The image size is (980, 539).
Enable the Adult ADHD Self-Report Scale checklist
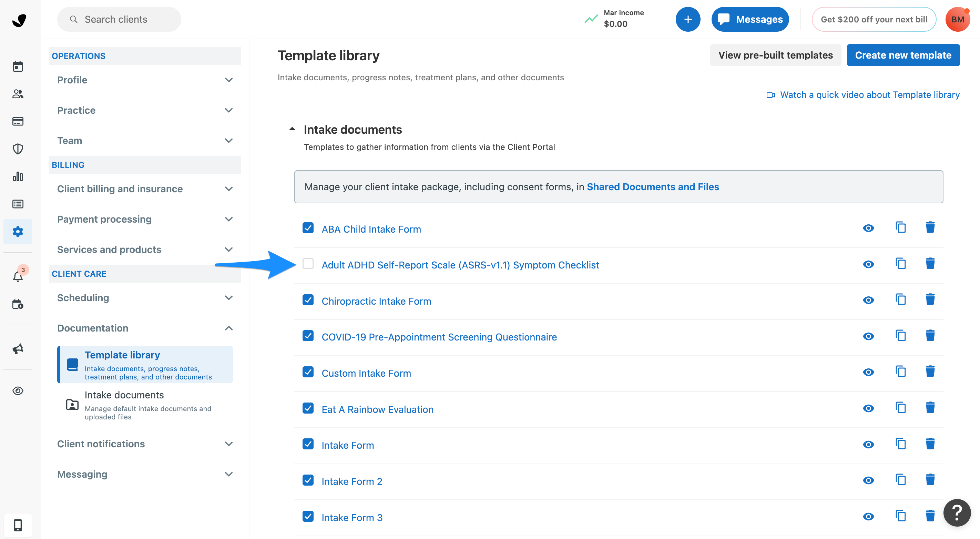(308, 264)
